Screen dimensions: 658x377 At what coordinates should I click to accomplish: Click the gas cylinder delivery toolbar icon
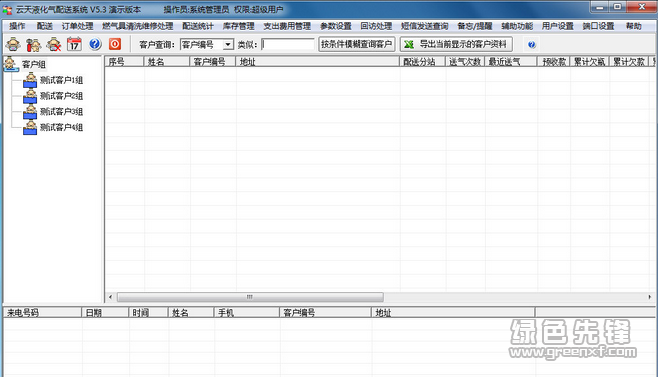34,44
